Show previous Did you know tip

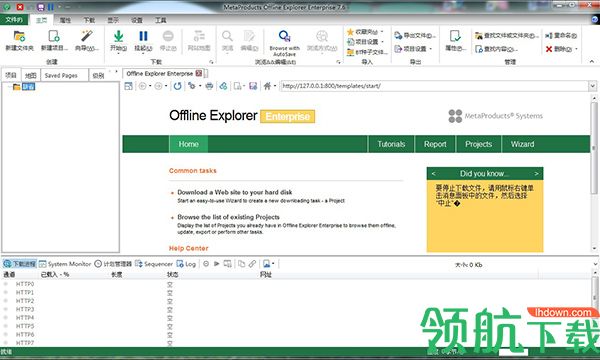pyautogui.click(x=433, y=174)
